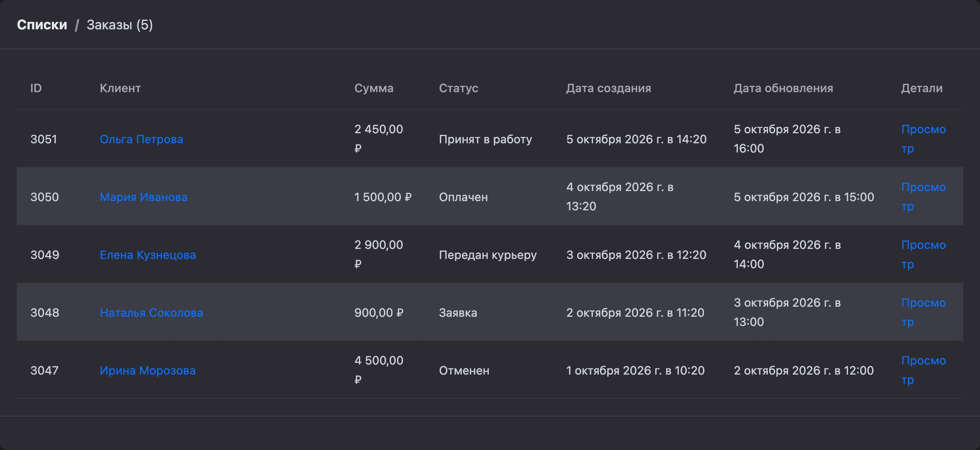Click status Заявка
This screenshot has height=450, width=980.
458,313
